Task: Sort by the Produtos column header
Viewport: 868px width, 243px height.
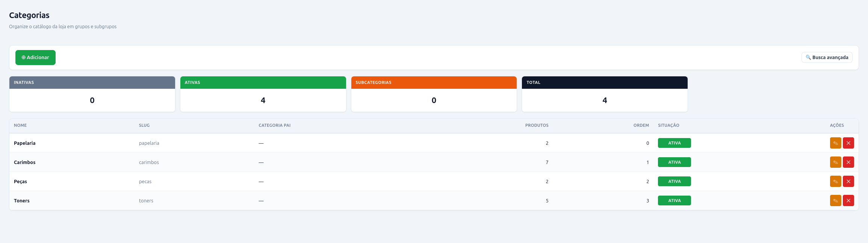Action: click(537, 125)
